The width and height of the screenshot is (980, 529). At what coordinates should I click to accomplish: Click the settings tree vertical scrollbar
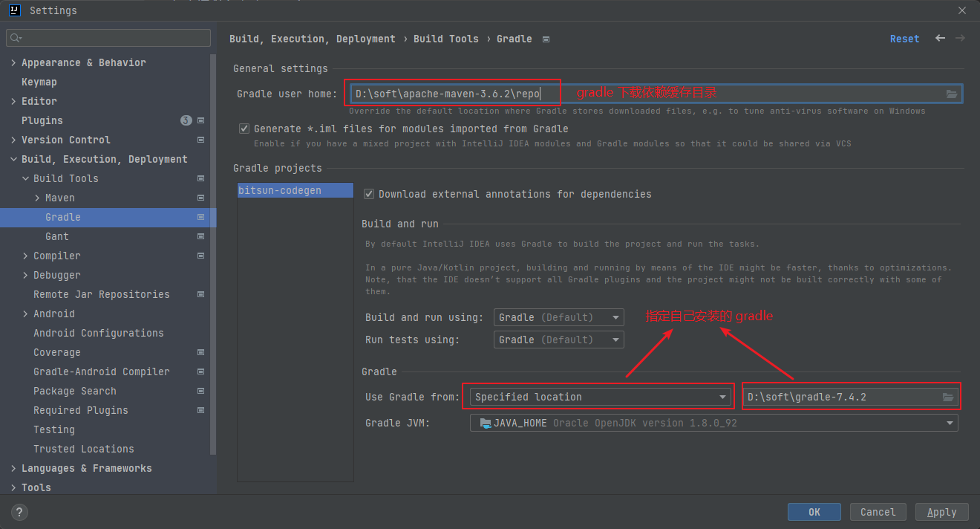pos(214,253)
